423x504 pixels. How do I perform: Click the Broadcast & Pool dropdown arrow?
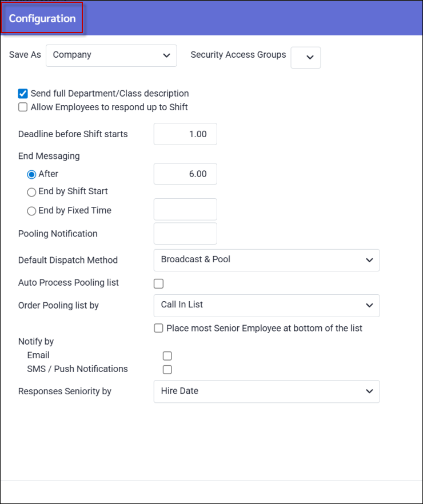point(369,260)
